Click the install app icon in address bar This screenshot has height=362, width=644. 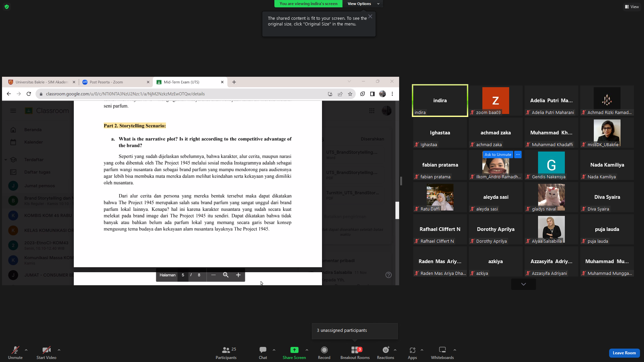330,94
